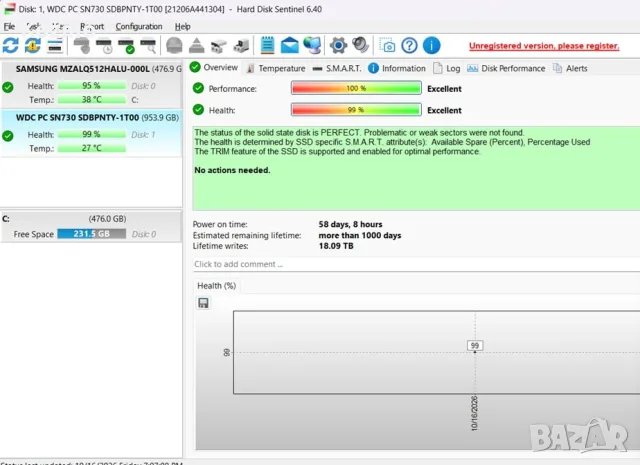The width and height of the screenshot is (640, 465).
Task: Click the Free Space 231.5 GB bar
Action: (x=91, y=234)
